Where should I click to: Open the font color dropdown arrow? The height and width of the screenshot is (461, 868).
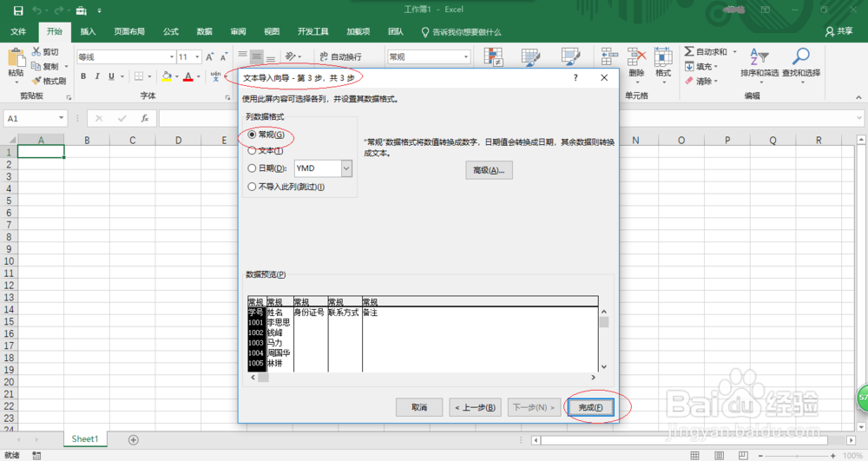199,76
